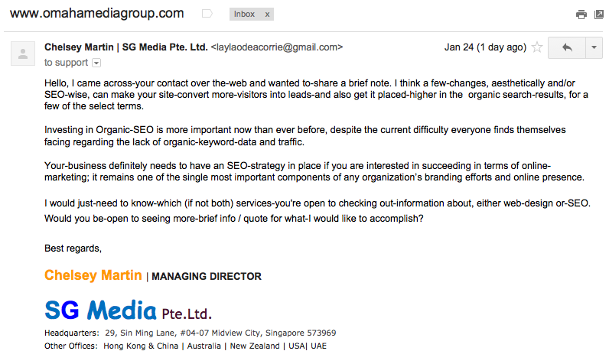
Task: Click the print email icon
Action: click(581, 15)
